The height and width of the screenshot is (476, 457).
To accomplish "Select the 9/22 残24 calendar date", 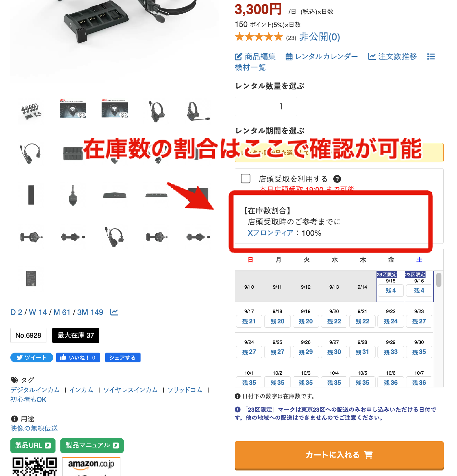I will 391,321.
